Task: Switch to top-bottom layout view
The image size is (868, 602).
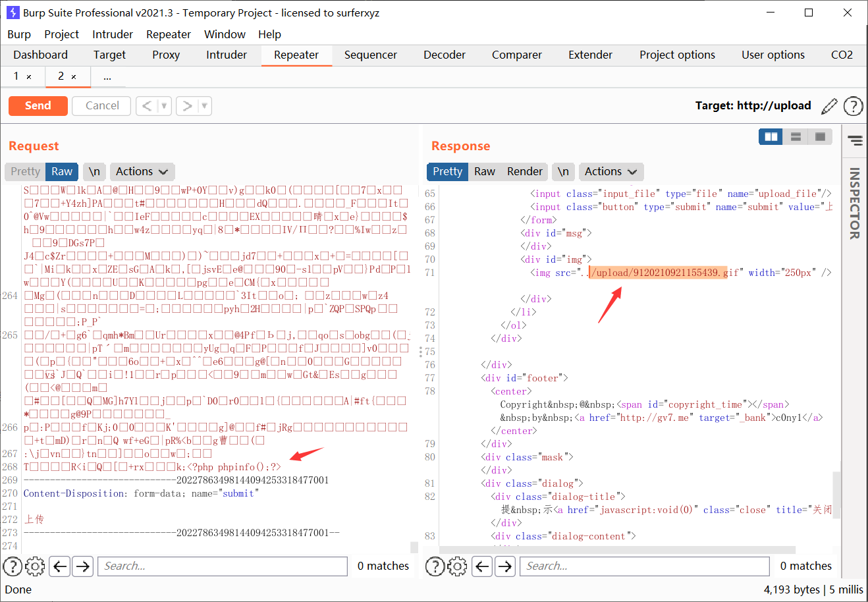Action: coord(796,137)
